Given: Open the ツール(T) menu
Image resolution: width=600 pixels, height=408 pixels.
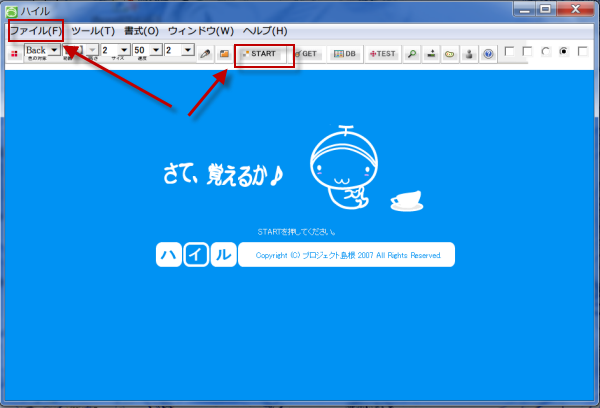Looking at the screenshot, I should pos(93,31).
